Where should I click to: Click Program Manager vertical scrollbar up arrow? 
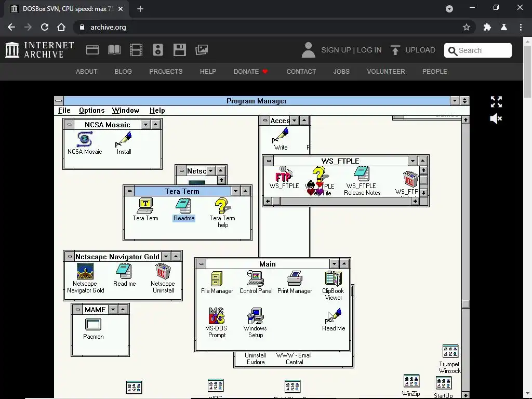[x=465, y=120]
